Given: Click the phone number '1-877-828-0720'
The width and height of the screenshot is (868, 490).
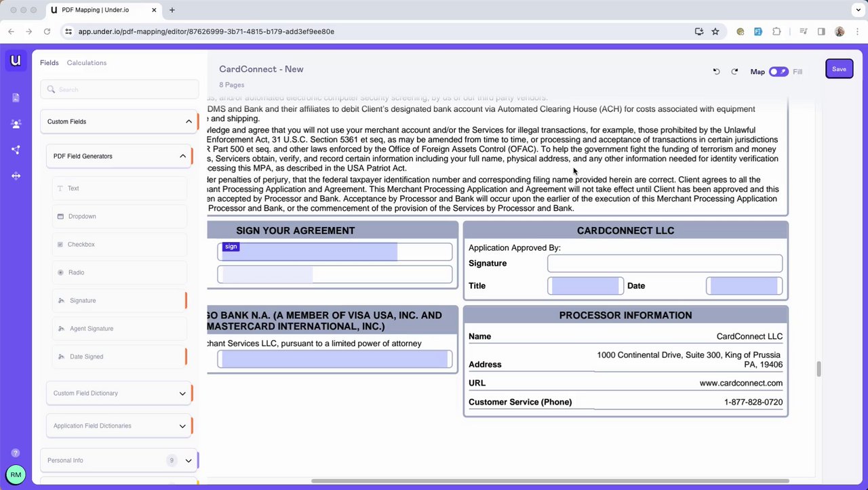Looking at the screenshot, I should tap(753, 402).
